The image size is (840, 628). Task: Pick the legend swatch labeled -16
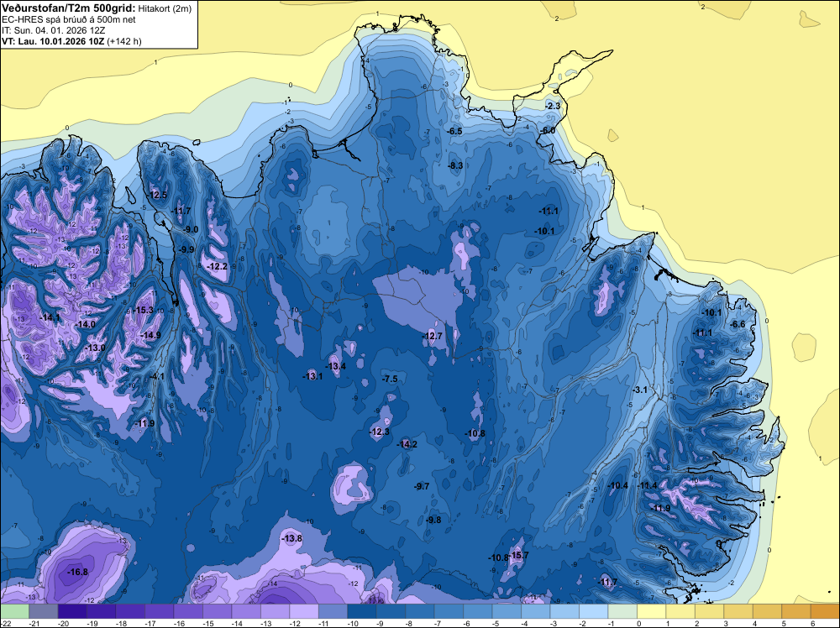[188, 611]
